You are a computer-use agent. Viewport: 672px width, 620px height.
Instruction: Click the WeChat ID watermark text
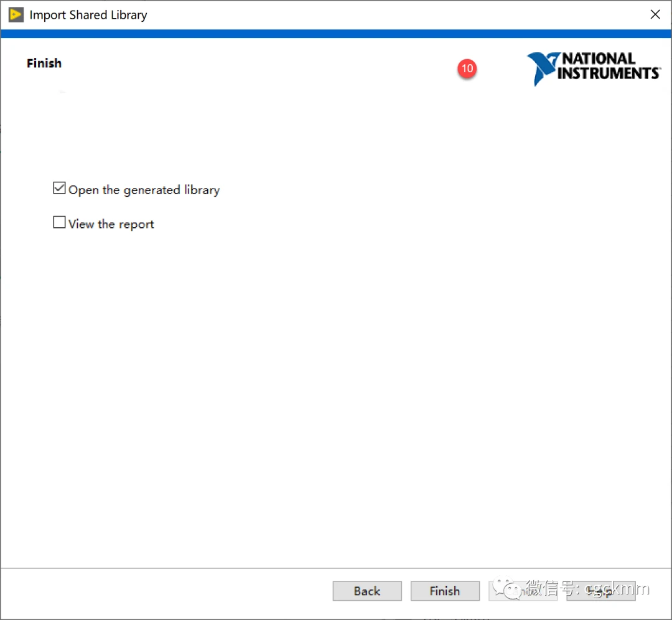(x=588, y=587)
